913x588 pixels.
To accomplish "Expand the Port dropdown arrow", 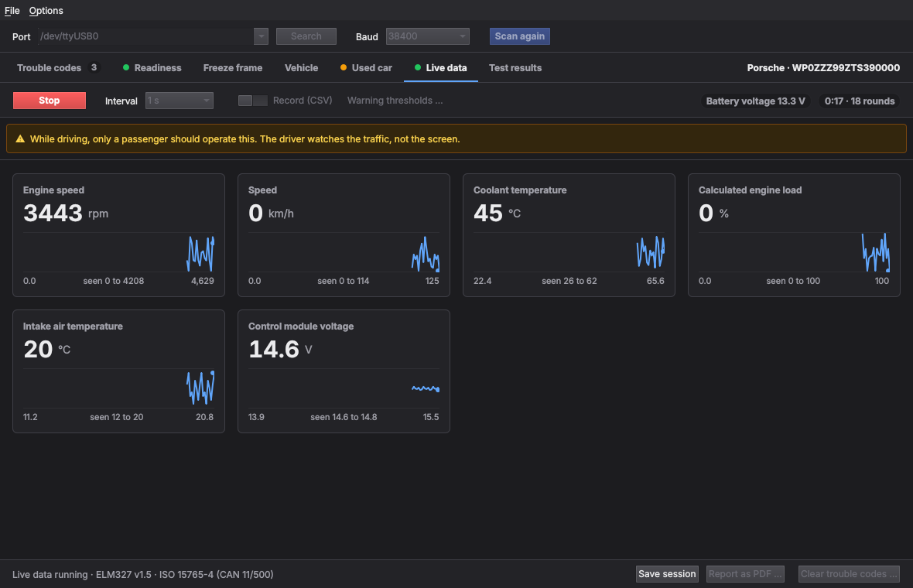I will coord(261,36).
